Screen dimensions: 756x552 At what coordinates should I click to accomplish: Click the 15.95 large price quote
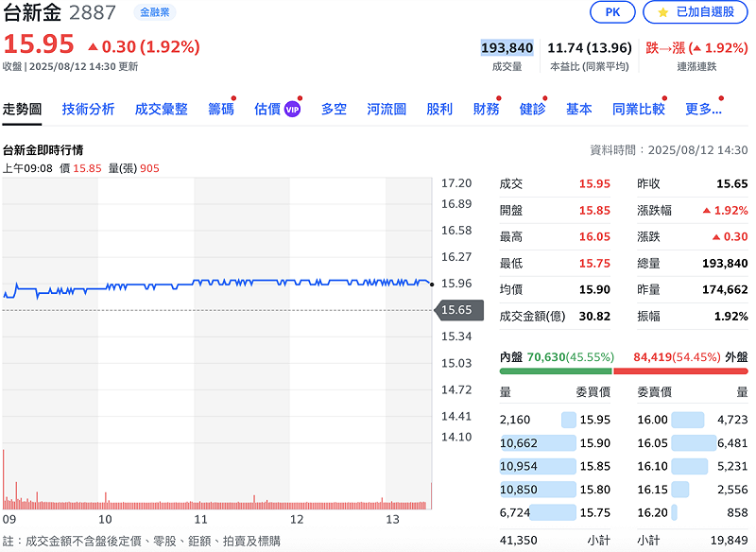pos(39,44)
